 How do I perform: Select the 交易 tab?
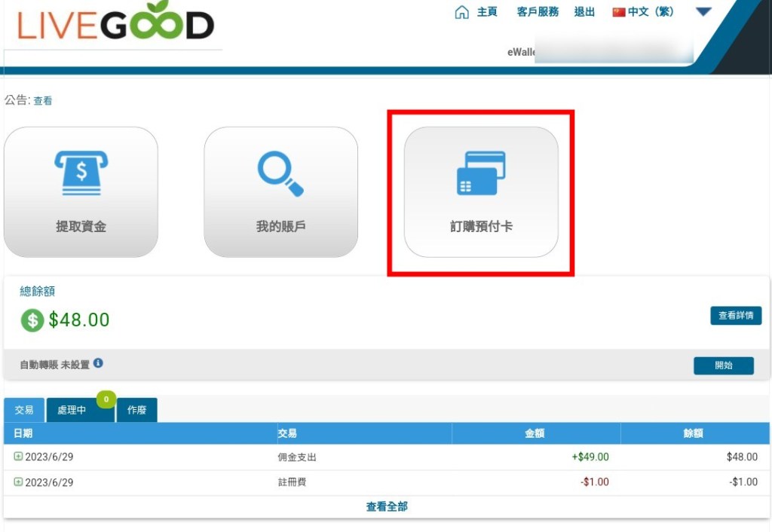[x=24, y=411]
